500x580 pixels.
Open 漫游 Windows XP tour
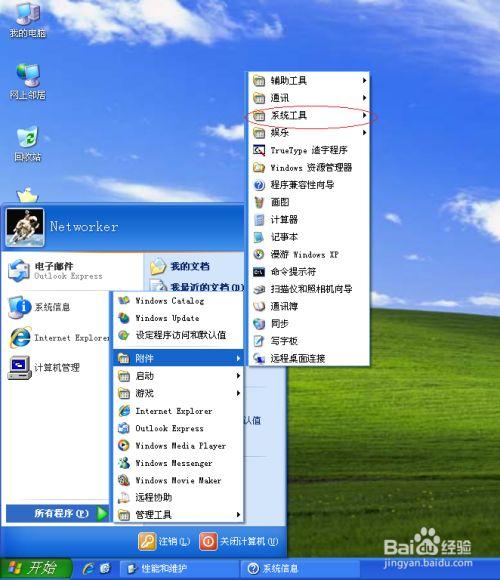click(309, 254)
